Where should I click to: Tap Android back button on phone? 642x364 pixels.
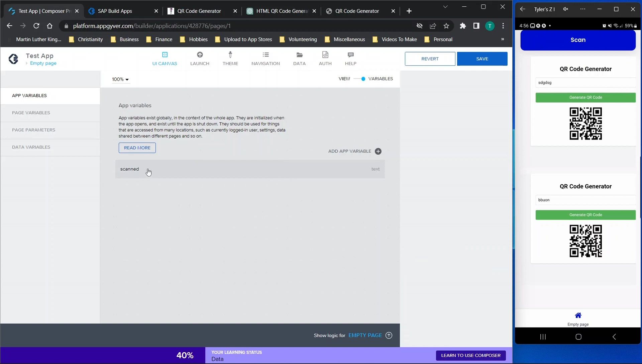click(x=614, y=337)
